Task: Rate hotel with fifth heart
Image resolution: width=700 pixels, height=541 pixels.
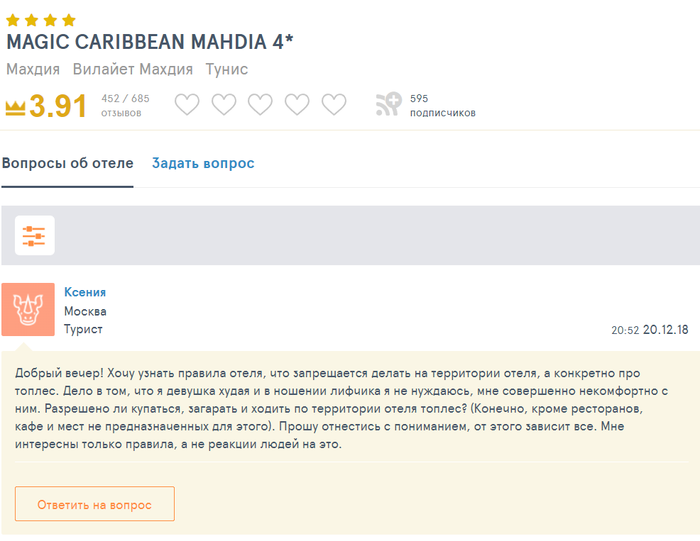Action: click(x=334, y=104)
